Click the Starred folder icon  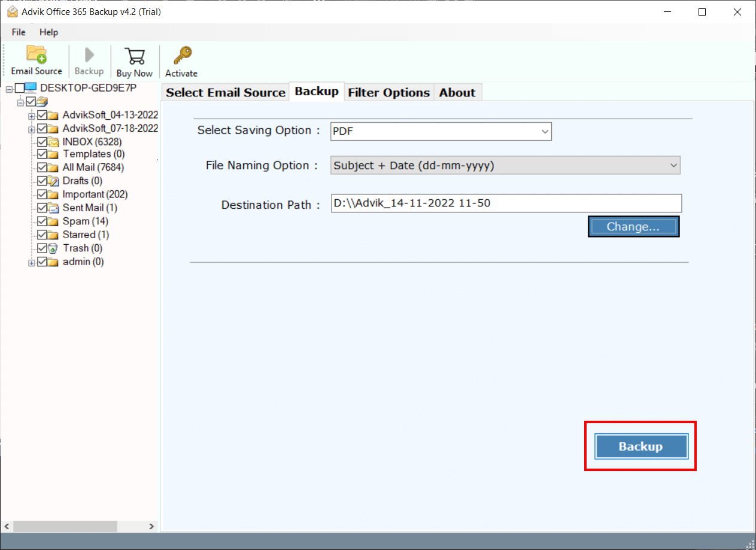[53, 235]
